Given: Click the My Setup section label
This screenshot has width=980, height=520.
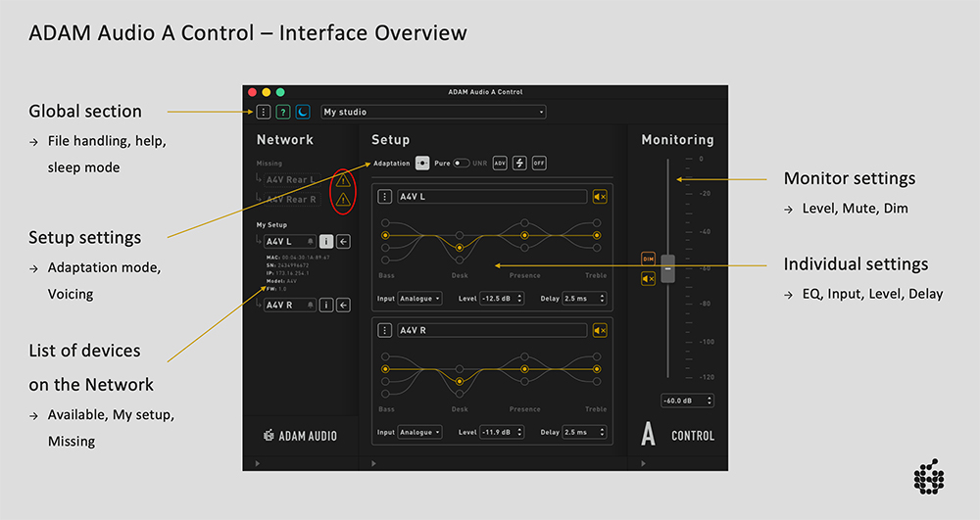Looking at the screenshot, I should pyautogui.click(x=271, y=224).
